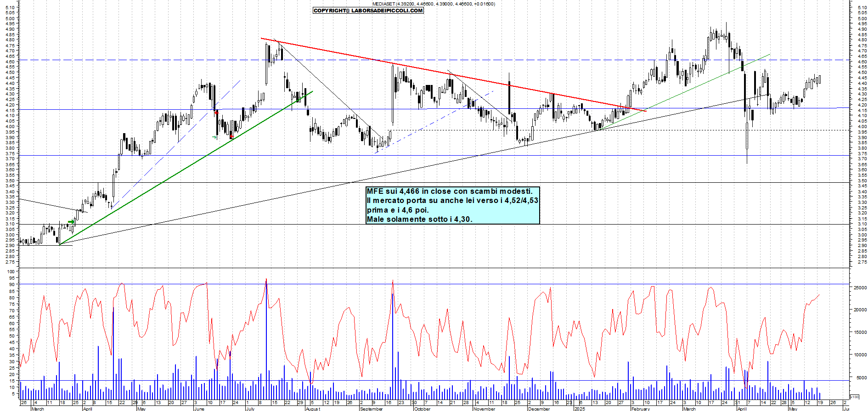Image resolution: width=868 pixels, height=411 pixels.
Task: Click the December month label
Action: pos(539,409)
